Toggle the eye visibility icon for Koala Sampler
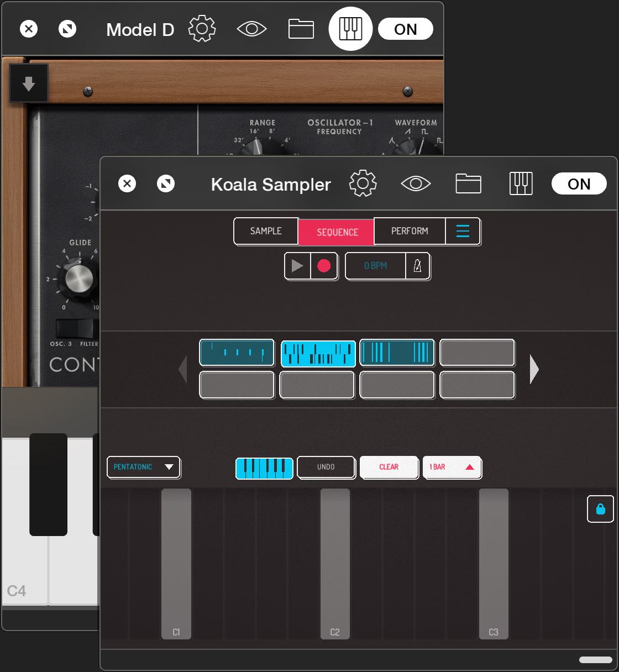Viewport: 619px width, 672px height. coord(415,183)
